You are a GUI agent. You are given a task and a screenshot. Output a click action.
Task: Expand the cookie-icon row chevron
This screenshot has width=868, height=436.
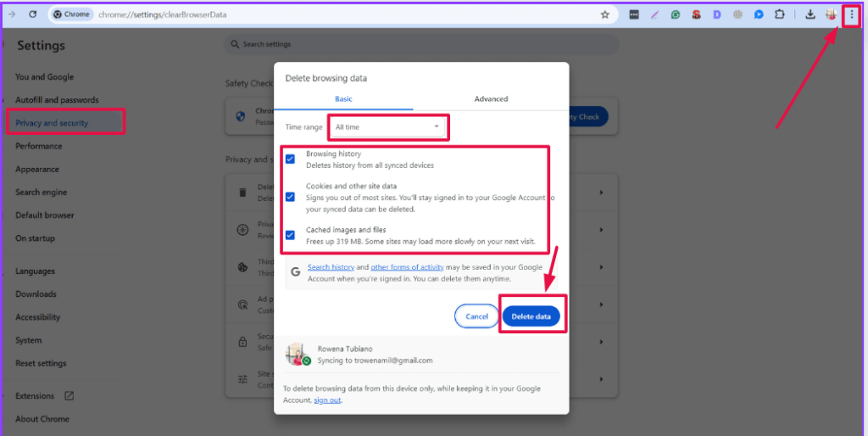click(x=602, y=267)
